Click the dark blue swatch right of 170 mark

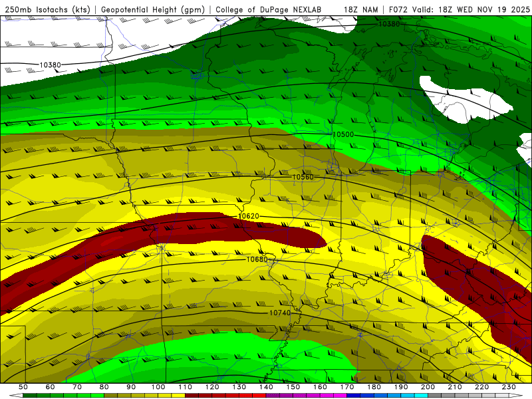pos(354,396)
